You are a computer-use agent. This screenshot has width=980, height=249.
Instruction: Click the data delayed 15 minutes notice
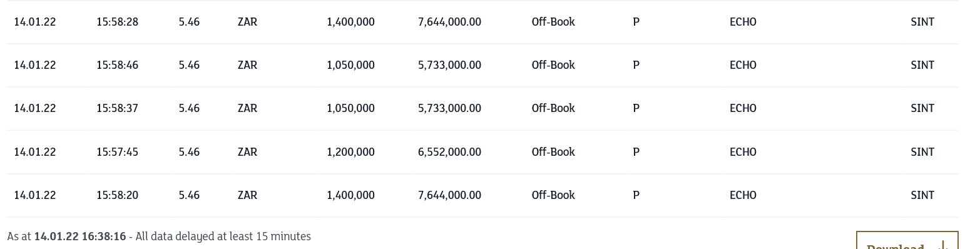[x=223, y=236]
